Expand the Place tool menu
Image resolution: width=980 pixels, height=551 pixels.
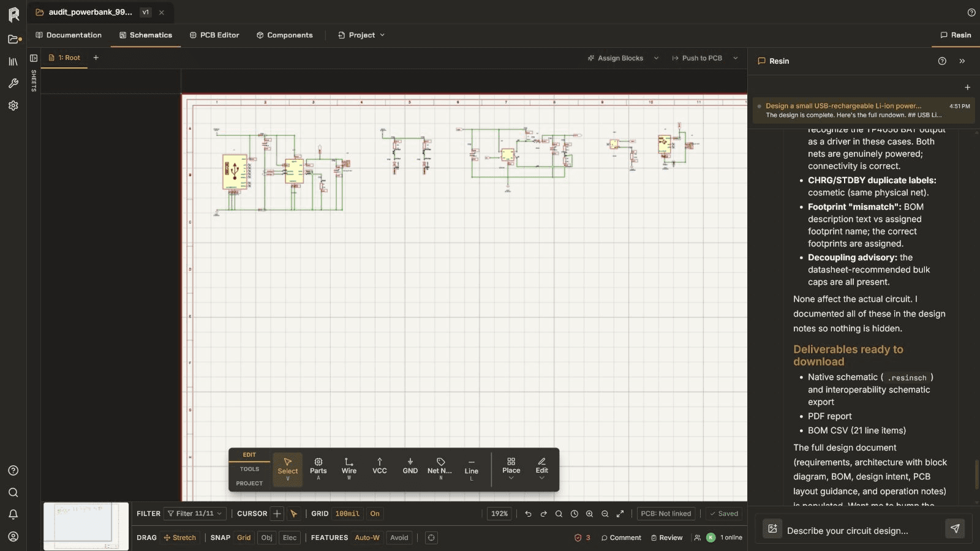point(511,470)
